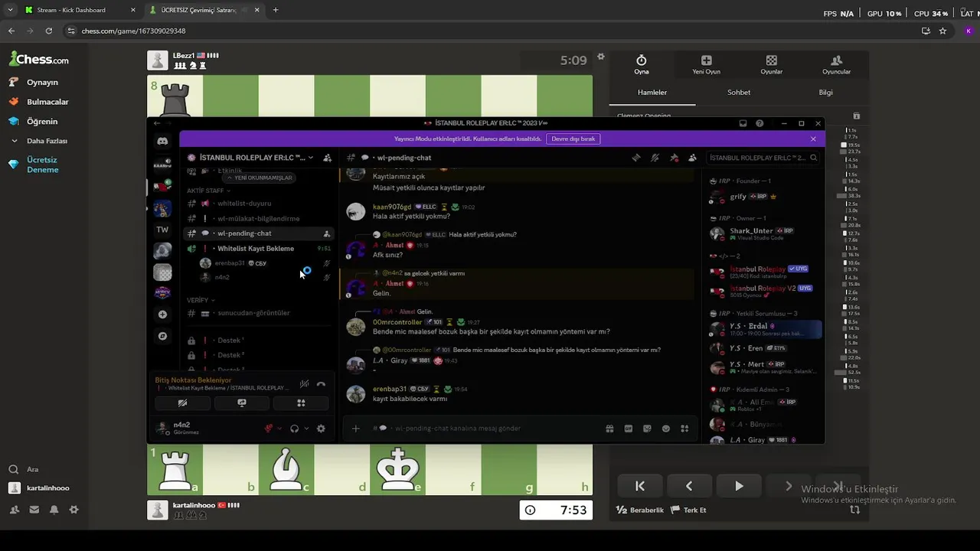Click the Devre dışı bırak button
Image resolution: width=980 pixels, height=551 pixels.
click(x=573, y=139)
